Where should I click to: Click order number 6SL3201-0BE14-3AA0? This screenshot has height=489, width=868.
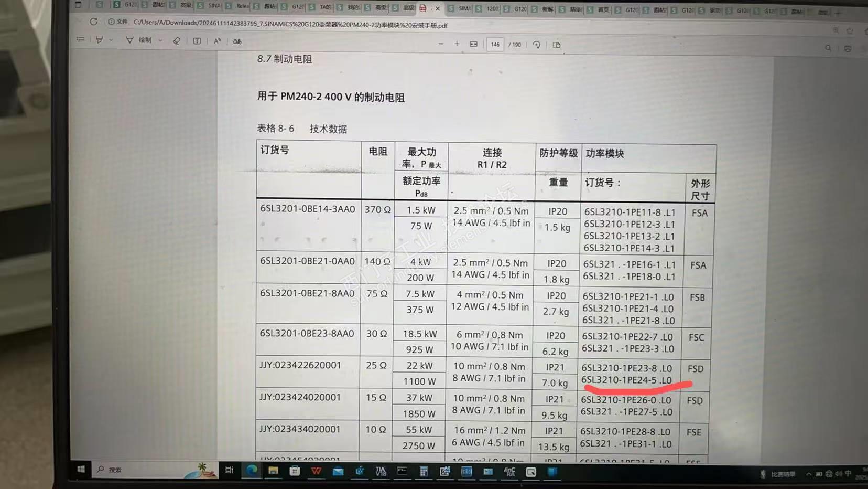coord(308,209)
